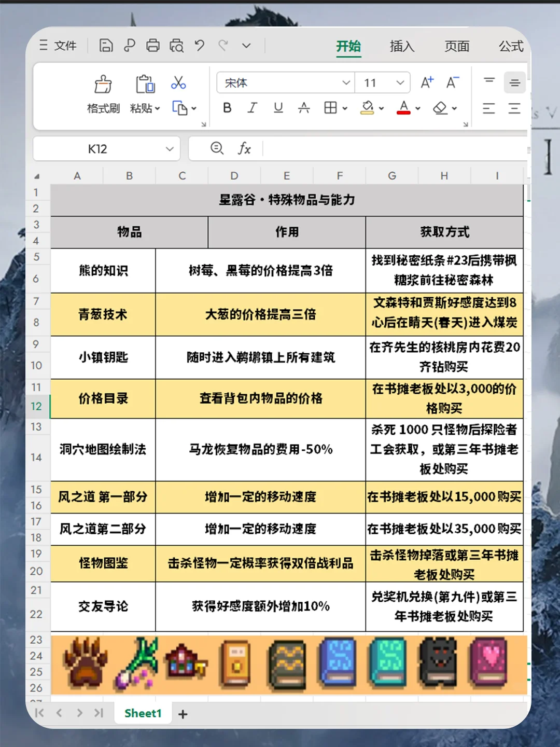Switch to the 开始 tab
Screen dimensions: 560x747
coord(348,46)
